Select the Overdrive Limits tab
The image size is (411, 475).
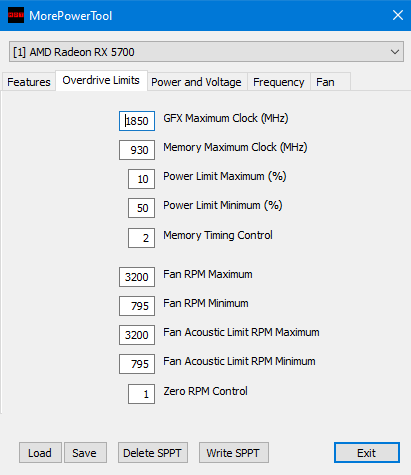[x=101, y=80]
